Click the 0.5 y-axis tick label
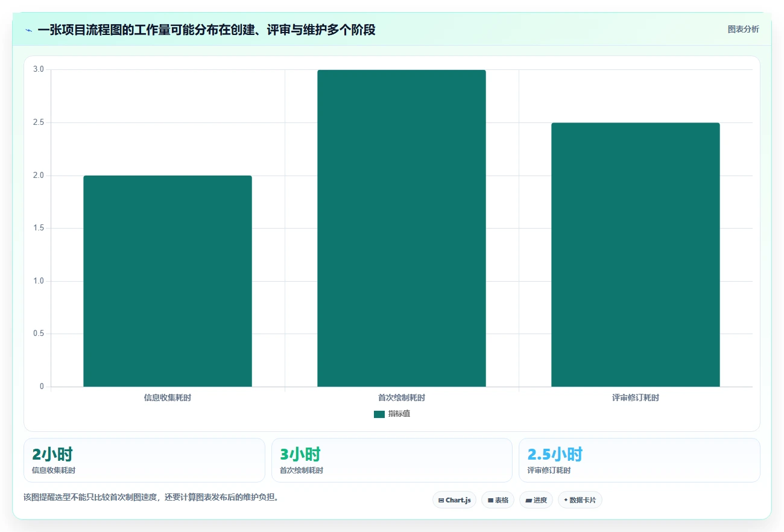This screenshot has width=784, height=532. click(39, 334)
